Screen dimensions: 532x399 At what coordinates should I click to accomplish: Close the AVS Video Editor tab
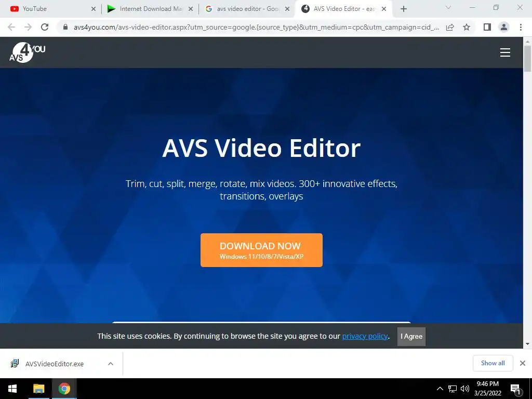[384, 9]
